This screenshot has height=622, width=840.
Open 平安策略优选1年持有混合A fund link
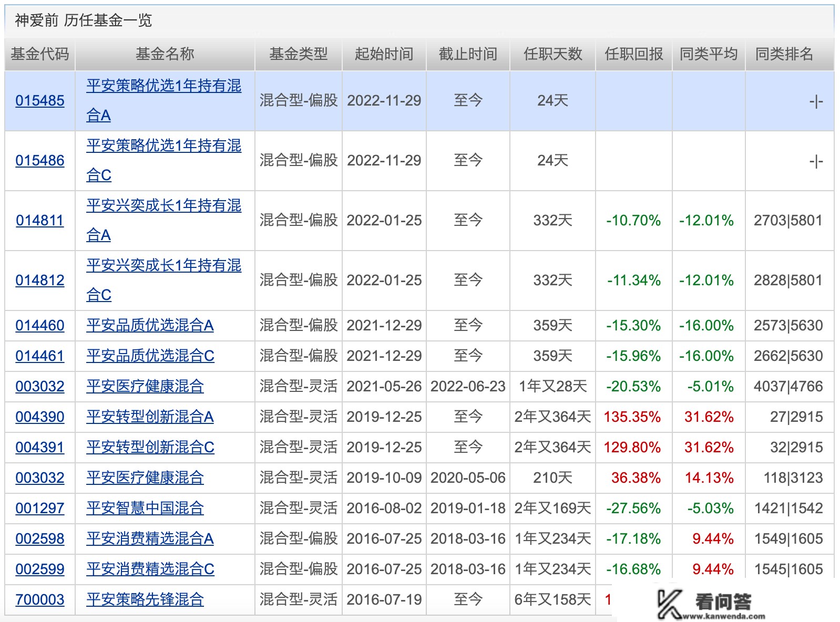pyautogui.click(x=163, y=100)
